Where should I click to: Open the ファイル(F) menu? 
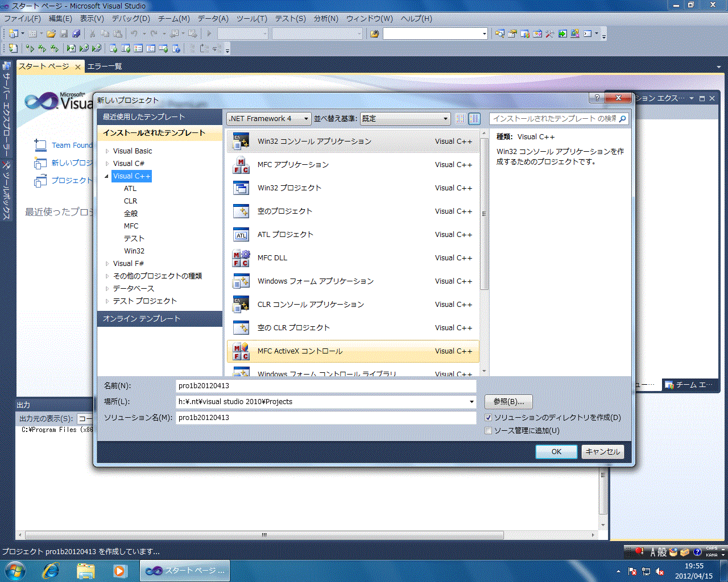(x=22, y=18)
